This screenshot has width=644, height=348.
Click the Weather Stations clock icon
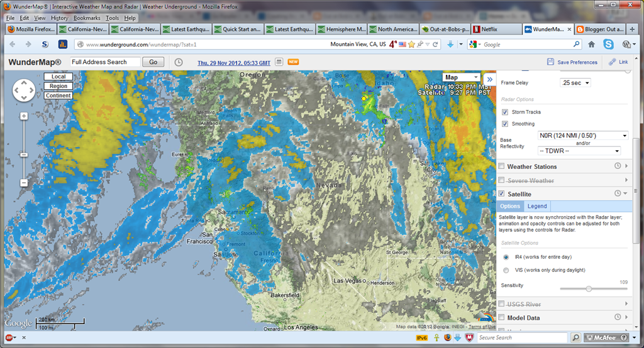coord(618,166)
